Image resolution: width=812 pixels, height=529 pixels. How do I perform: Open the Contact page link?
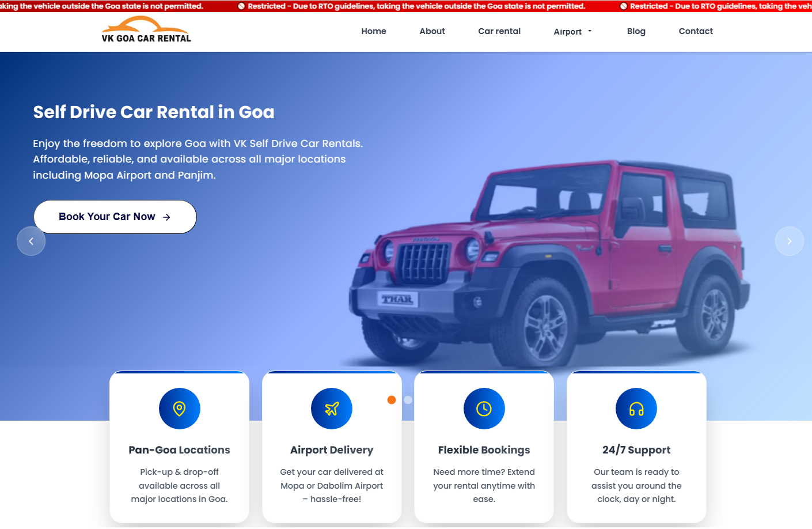[x=696, y=31]
